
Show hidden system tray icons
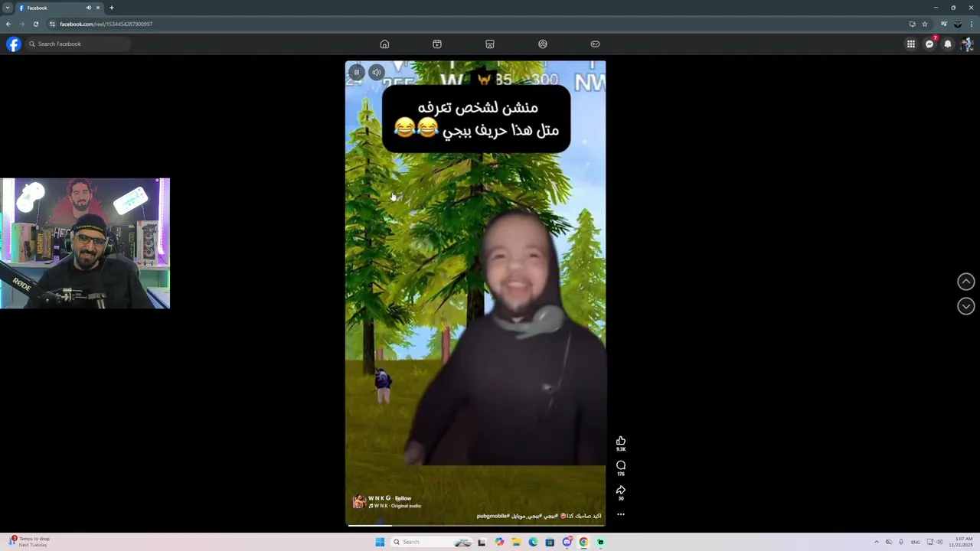click(877, 542)
